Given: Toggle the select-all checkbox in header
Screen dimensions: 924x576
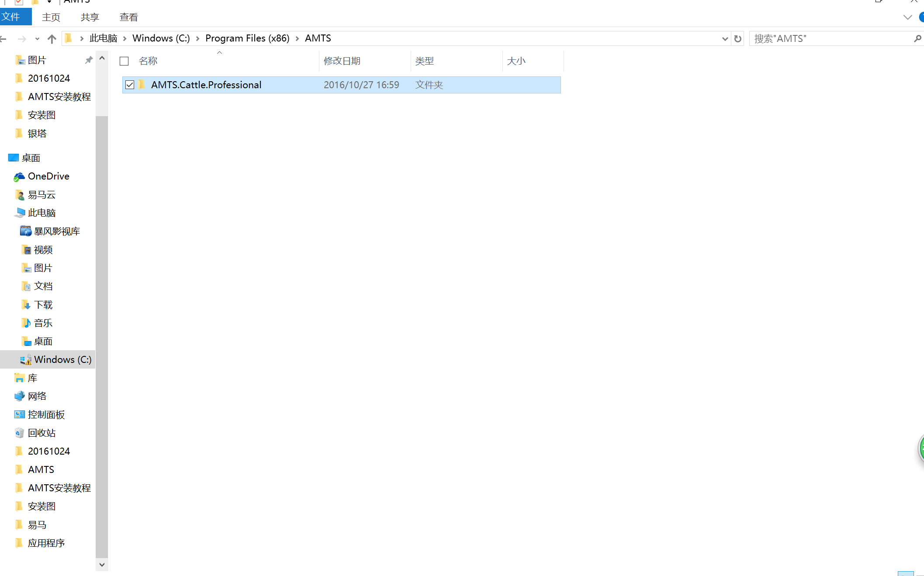Looking at the screenshot, I should pos(124,61).
